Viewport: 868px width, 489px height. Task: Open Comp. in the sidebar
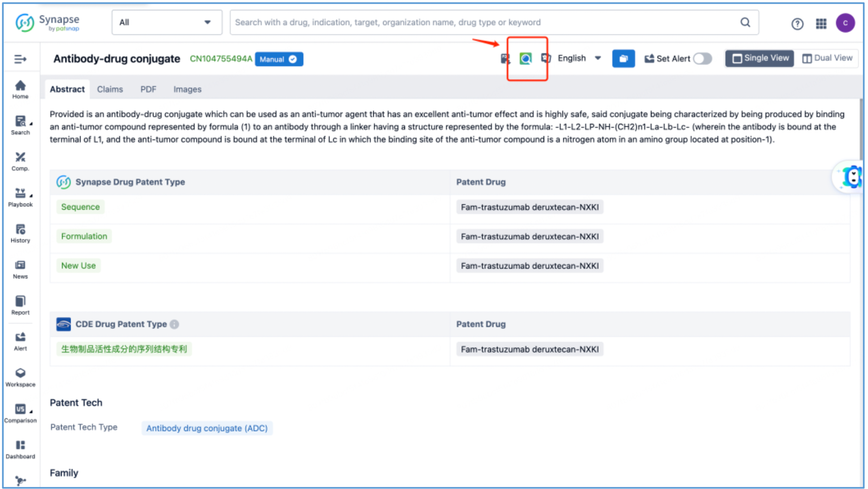[x=20, y=162]
